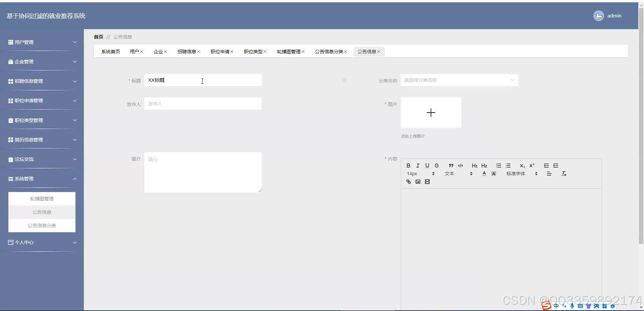
Task: Open 轮播图管理 in the submenu
Action: [x=42, y=199]
